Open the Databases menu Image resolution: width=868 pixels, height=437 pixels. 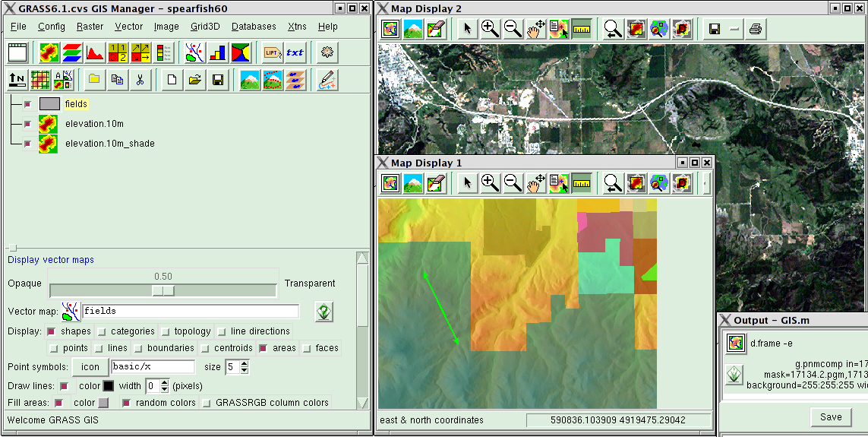(254, 27)
